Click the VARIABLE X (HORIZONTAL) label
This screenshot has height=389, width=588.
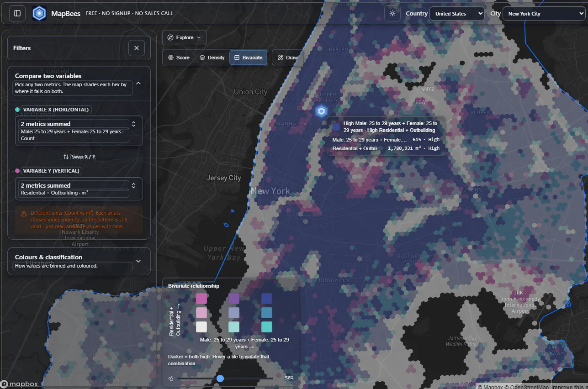(x=57, y=110)
